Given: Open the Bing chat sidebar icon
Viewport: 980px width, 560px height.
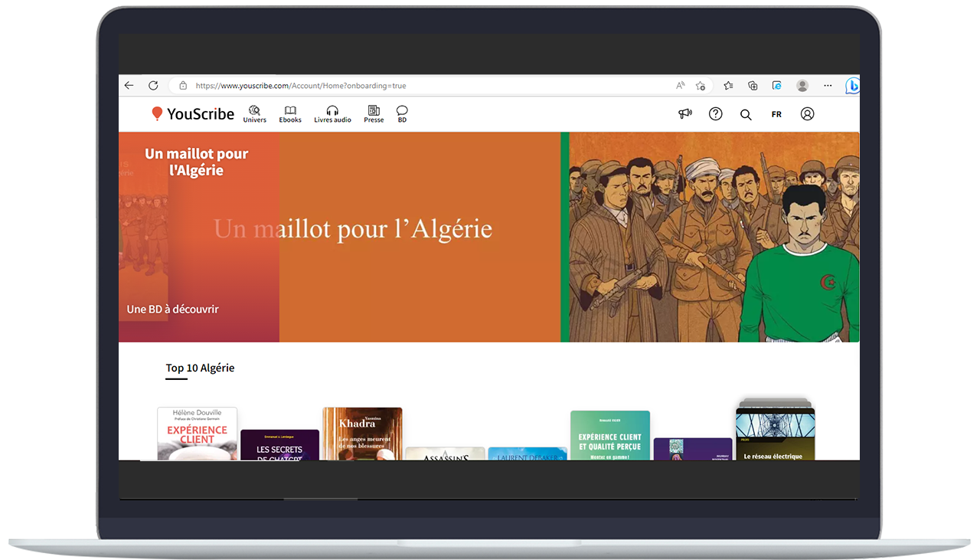Looking at the screenshot, I should 852,86.
